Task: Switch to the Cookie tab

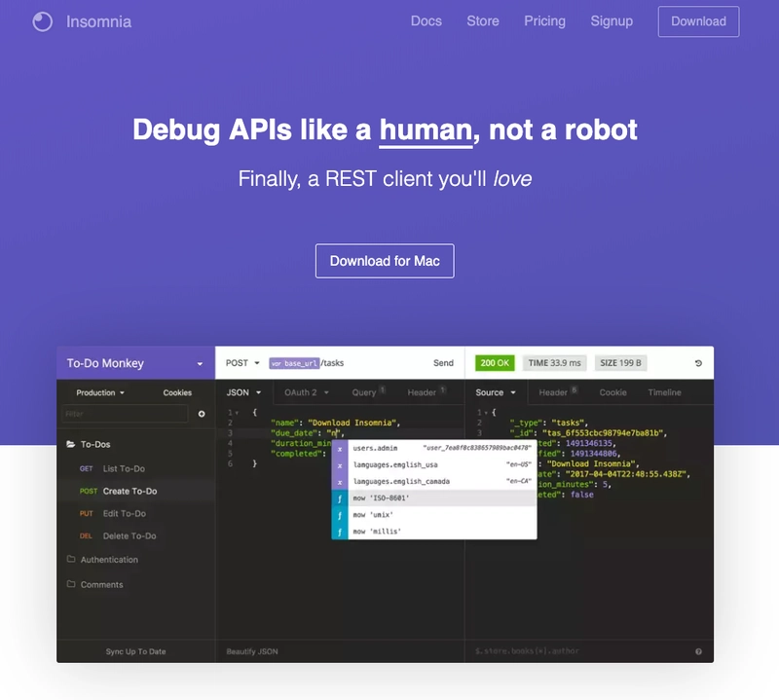Action: 612,392
